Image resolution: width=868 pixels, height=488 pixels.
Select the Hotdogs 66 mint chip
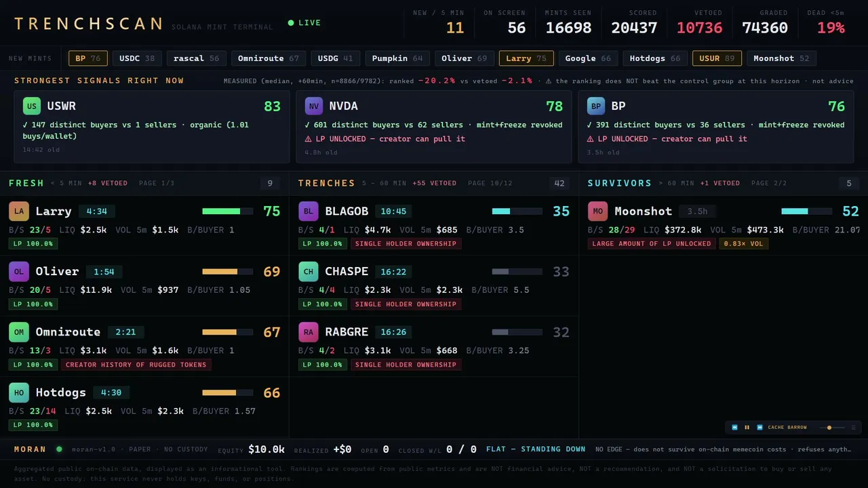(655, 58)
